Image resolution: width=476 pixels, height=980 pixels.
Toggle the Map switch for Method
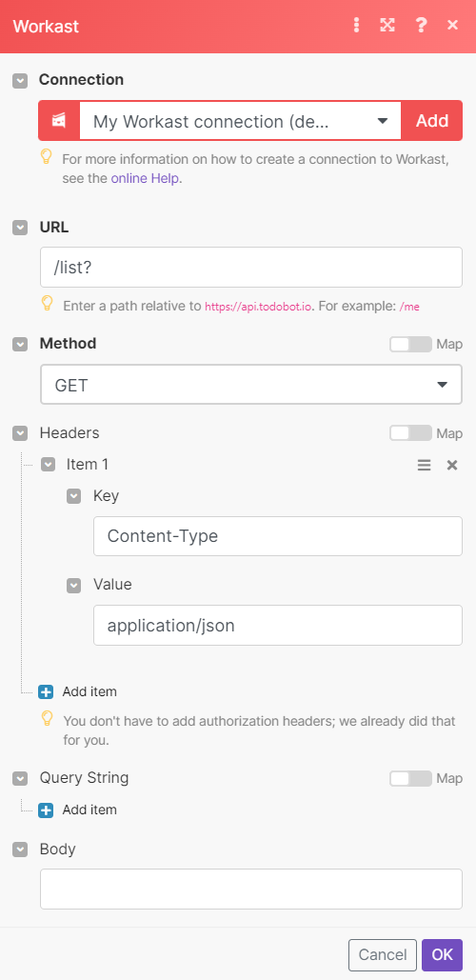click(x=410, y=345)
